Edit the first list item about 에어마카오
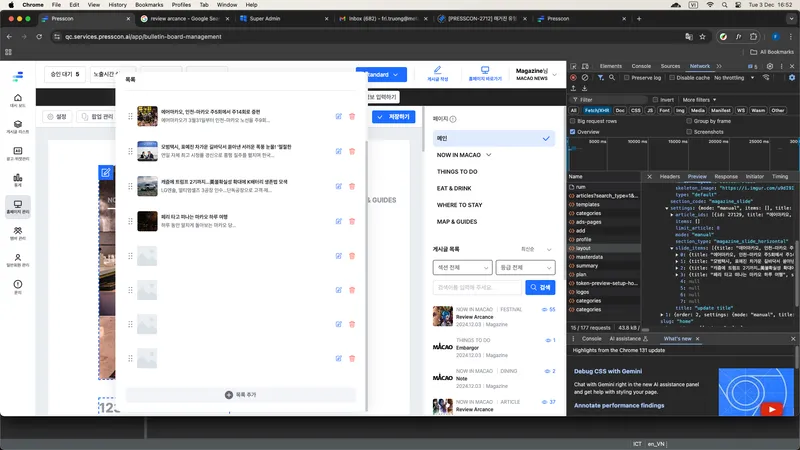Screen dimensions: 800x450 (338, 116)
